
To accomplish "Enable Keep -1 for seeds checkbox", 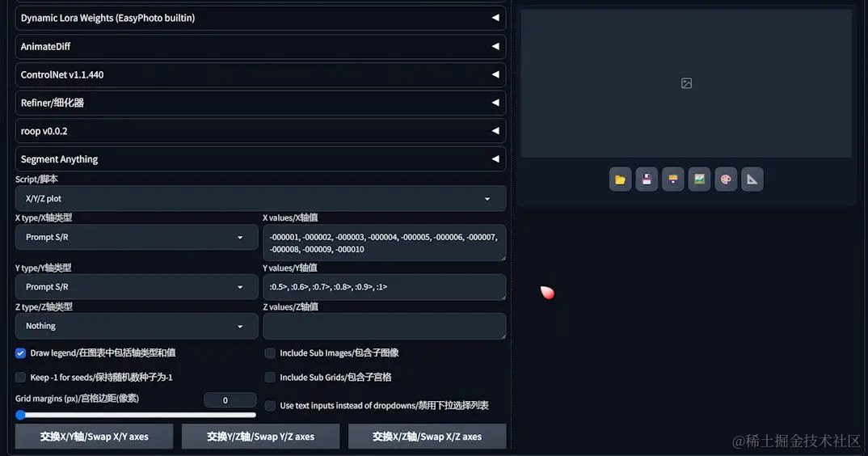I will (x=20, y=378).
